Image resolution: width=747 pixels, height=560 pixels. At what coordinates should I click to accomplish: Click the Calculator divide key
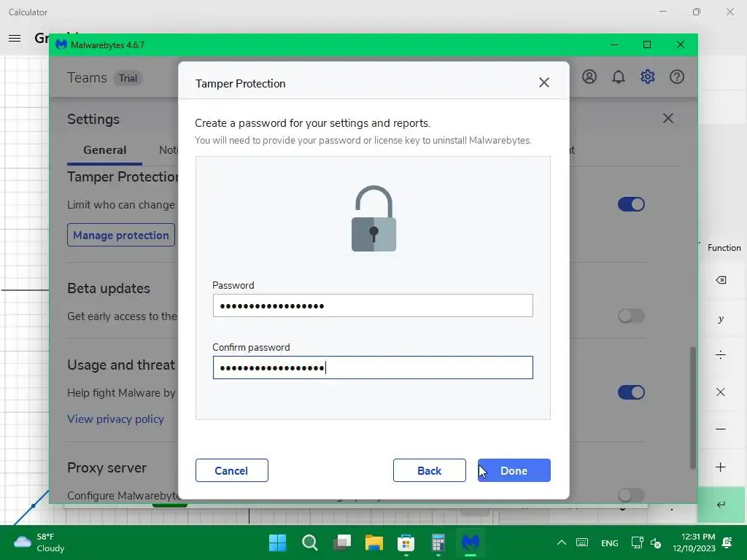coord(721,355)
